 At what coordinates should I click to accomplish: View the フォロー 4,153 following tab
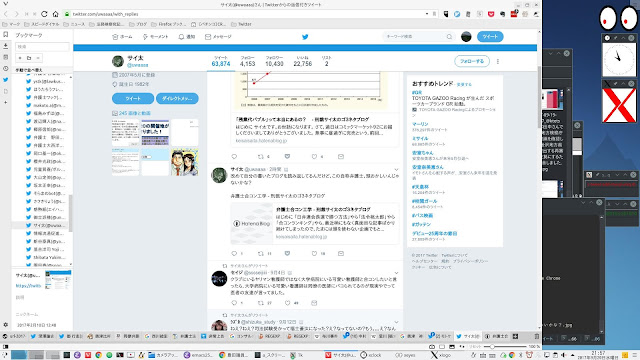point(247,61)
